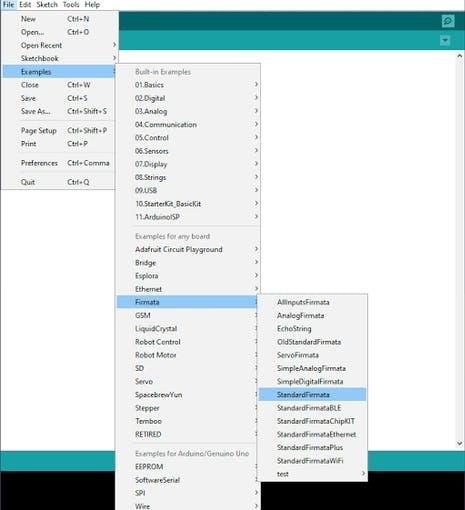This screenshot has height=510, width=465.
Task: Choose Quit in File menu
Action: pyautogui.click(x=59, y=182)
